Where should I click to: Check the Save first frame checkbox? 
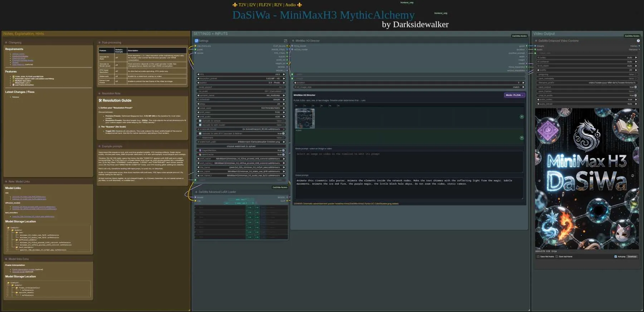[x=538, y=257]
